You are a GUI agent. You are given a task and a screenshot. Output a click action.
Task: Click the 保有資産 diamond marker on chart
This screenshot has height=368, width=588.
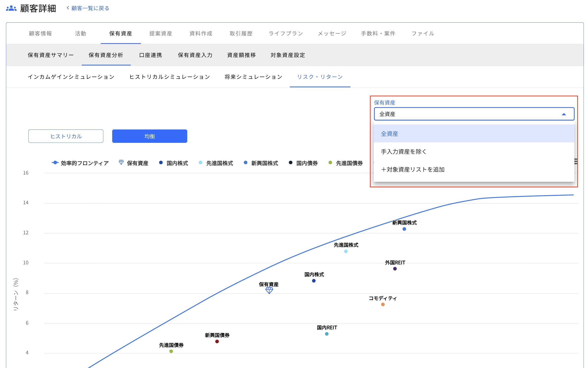pos(269,290)
